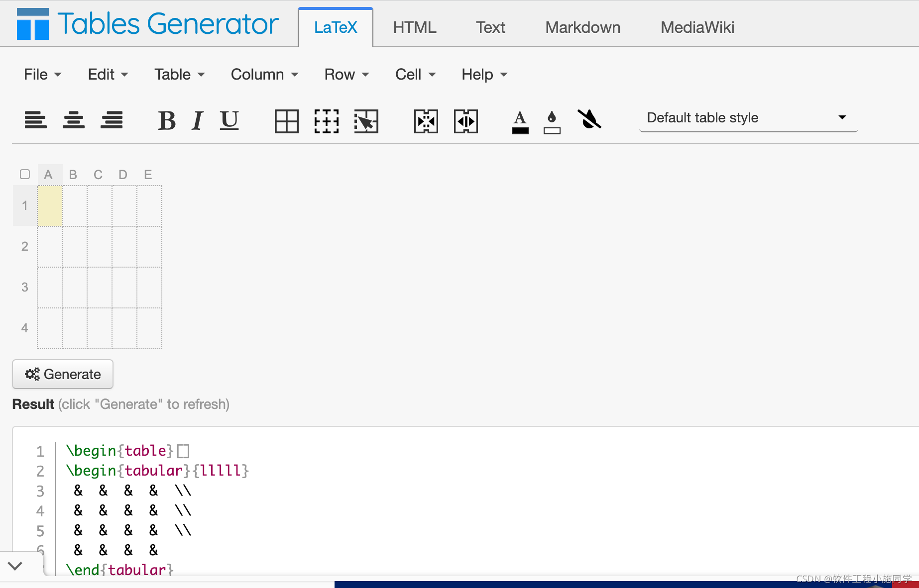
Task: Collapse panel with bottom-left chevron
Action: coord(15,566)
